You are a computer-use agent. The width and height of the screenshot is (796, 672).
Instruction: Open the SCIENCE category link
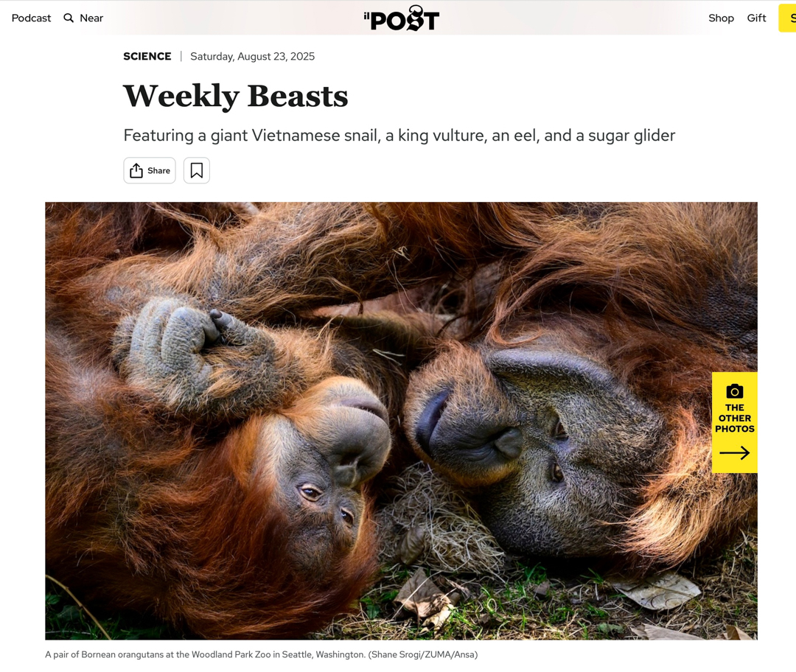pyautogui.click(x=147, y=56)
